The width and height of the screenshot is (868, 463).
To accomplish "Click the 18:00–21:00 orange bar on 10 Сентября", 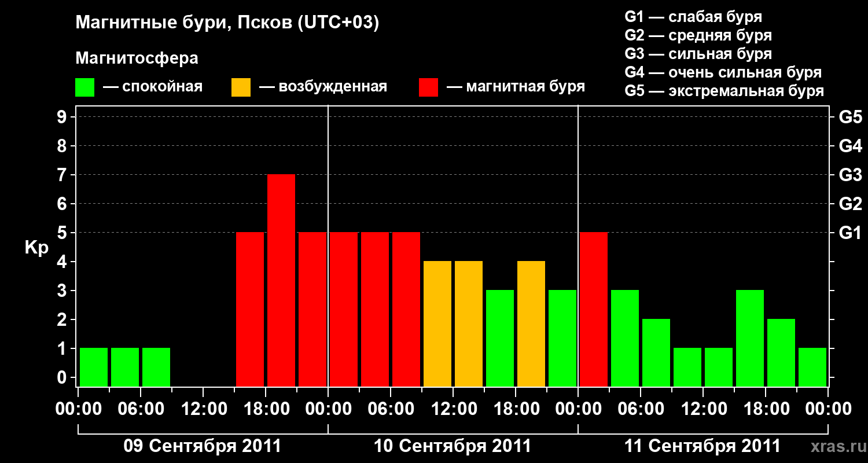I will pyautogui.click(x=531, y=324).
